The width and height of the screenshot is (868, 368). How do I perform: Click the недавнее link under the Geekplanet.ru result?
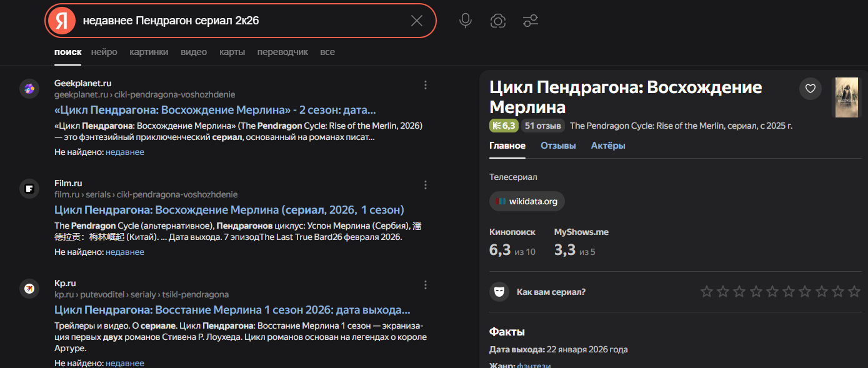125,152
